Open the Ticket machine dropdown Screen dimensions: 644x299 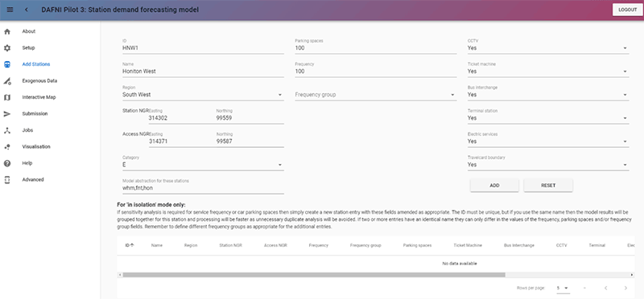(x=548, y=70)
